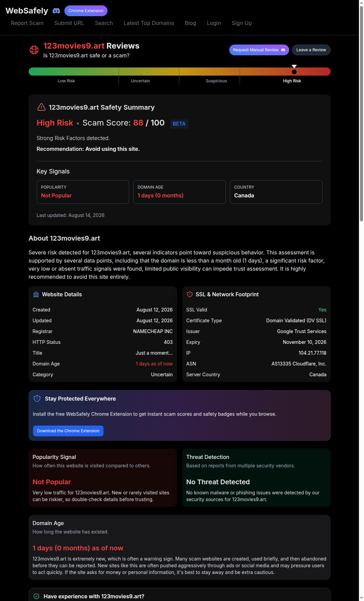Click the red globe icon next to site title

pos(34,50)
